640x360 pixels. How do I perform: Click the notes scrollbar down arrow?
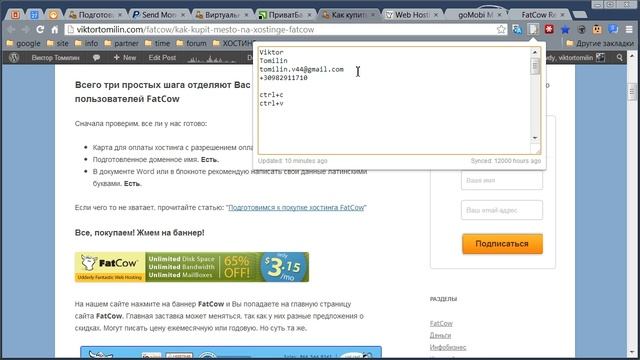click(535, 138)
